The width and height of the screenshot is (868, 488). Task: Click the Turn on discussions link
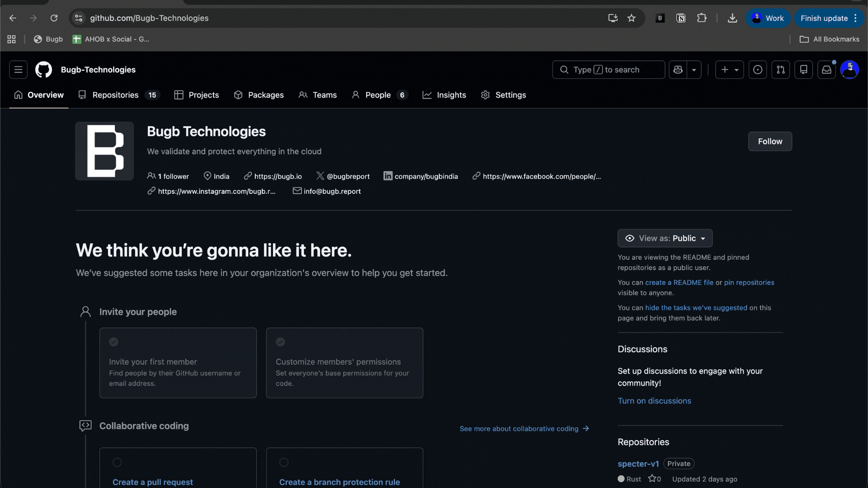(654, 401)
